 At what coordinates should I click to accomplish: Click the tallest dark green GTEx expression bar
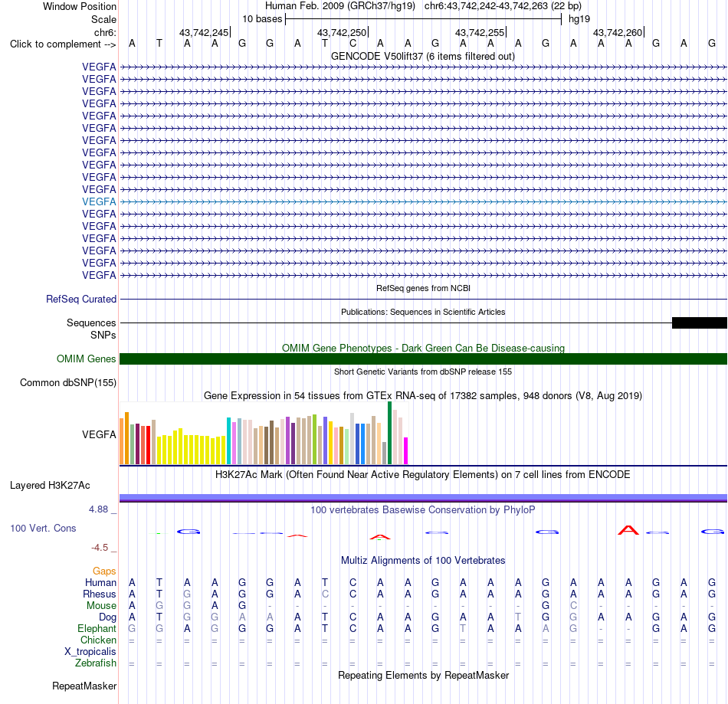389,433
